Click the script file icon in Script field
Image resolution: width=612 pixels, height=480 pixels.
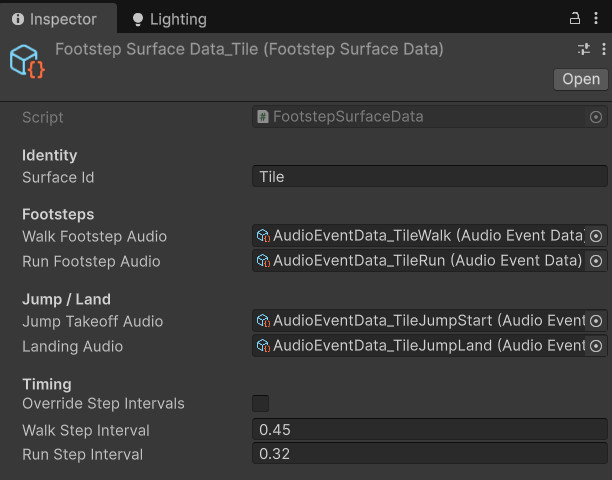[x=263, y=117]
